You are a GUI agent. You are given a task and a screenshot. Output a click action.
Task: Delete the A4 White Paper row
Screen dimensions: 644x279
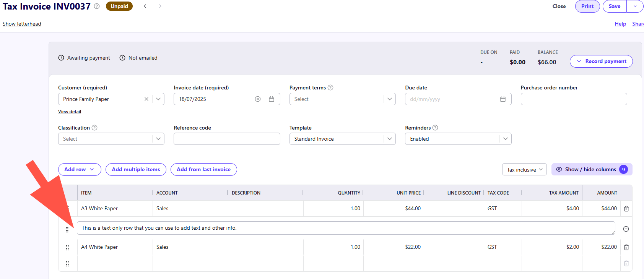pyautogui.click(x=626, y=247)
